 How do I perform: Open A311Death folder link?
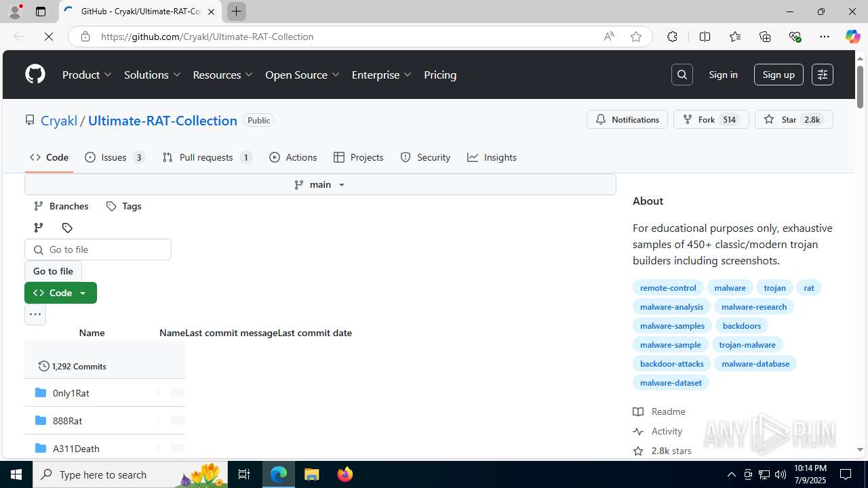coord(76,449)
